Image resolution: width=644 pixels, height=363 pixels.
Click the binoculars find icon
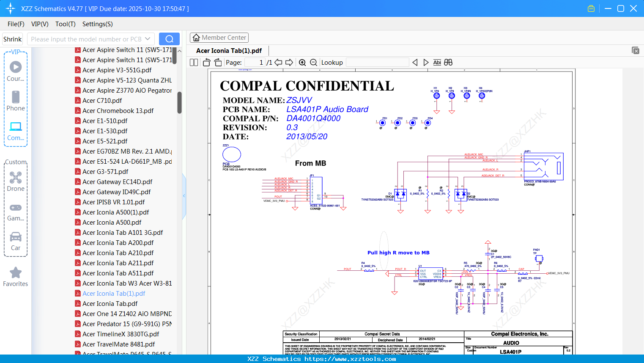pyautogui.click(x=448, y=63)
